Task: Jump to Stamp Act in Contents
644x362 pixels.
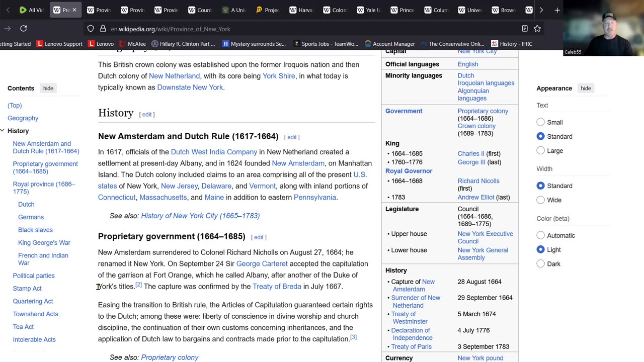Action: pos(27,289)
